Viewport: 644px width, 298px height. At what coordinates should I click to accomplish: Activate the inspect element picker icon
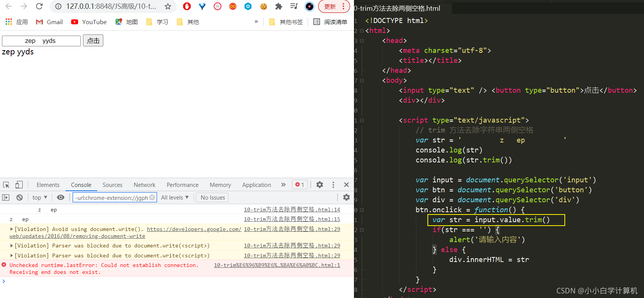(x=7, y=185)
